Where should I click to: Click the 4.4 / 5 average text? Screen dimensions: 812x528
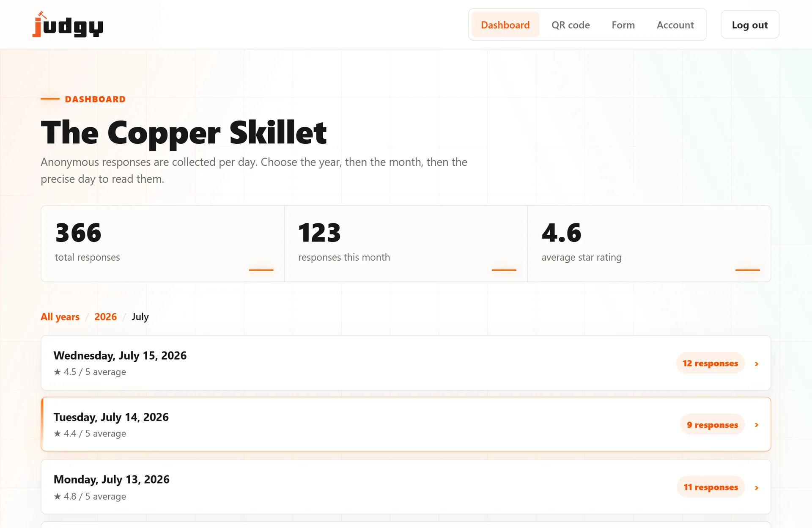pos(95,434)
